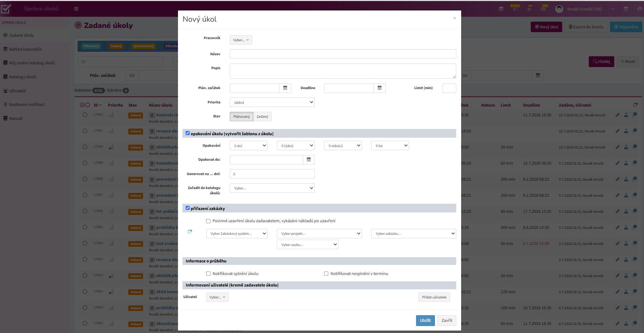Open calendar icon beside Do date filter
Image resolution: width=644 pixels, height=333 pixels.
(x=538, y=75)
